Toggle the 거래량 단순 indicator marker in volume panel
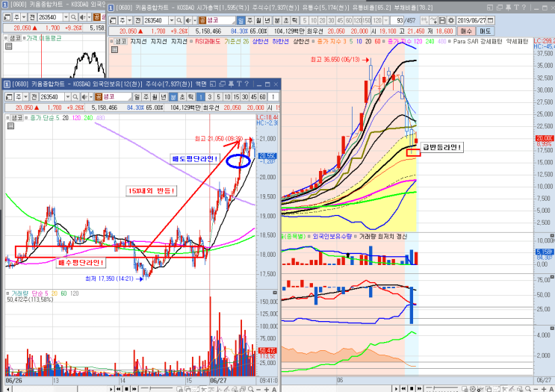This screenshot has width=555, height=392. coord(8,293)
